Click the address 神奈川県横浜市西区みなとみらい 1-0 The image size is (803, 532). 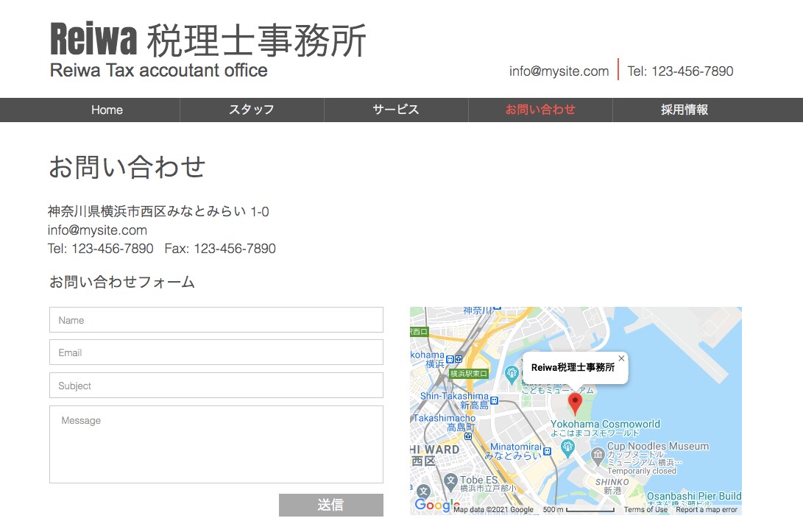(158, 211)
